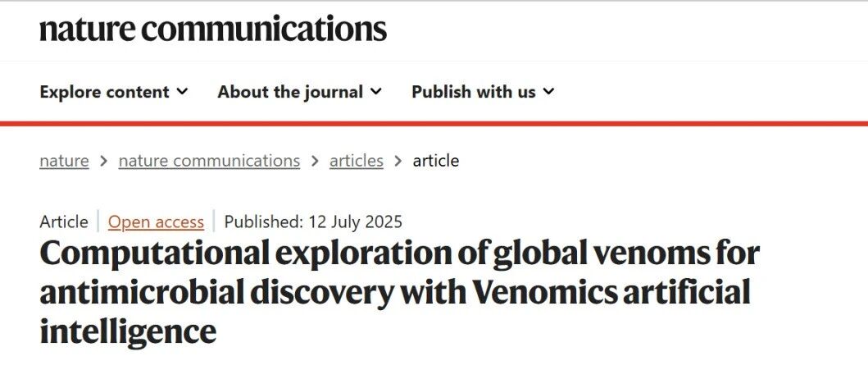Screen dimensions: 868x370
Task: Click the word intelligence in the title
Action: coord(128,331)
